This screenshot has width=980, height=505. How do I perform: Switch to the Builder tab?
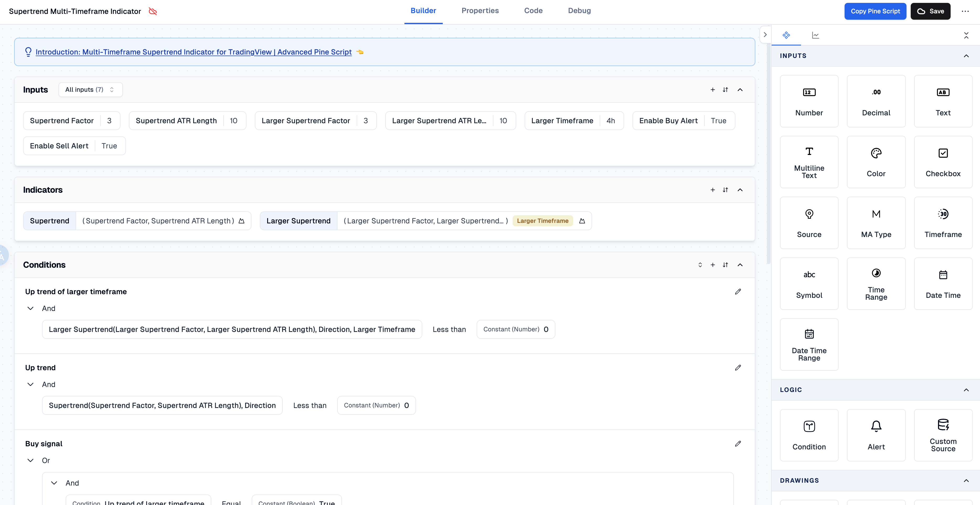[x=423, y=11]
